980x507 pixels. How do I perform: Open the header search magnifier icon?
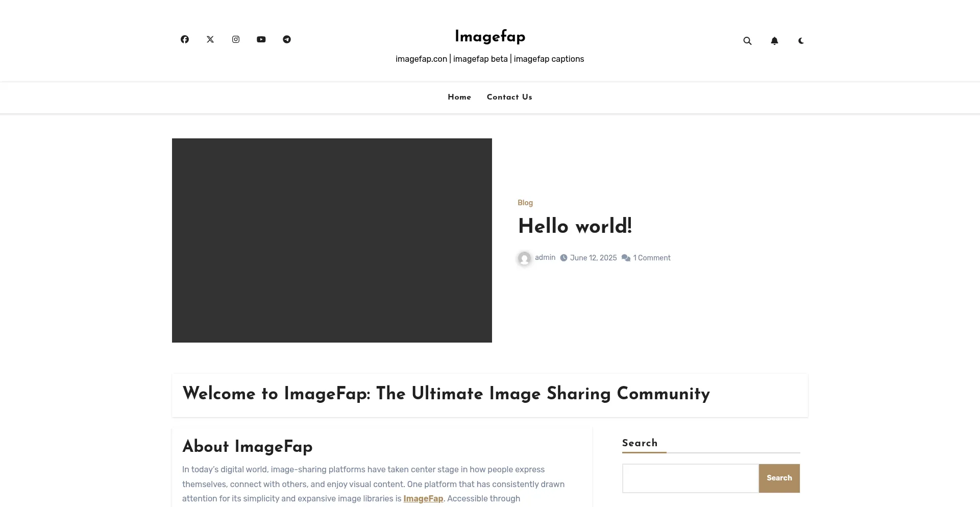click(747, 41)
